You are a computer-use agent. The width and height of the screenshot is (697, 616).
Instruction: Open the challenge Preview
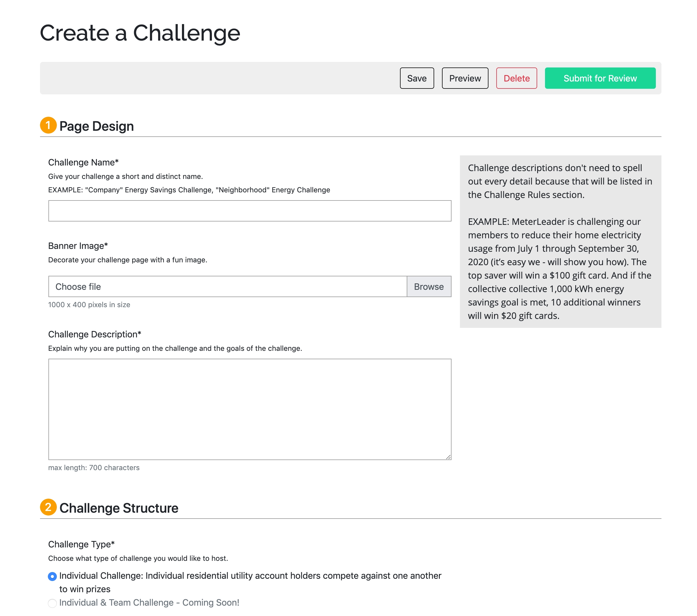[x=465, y=78]
